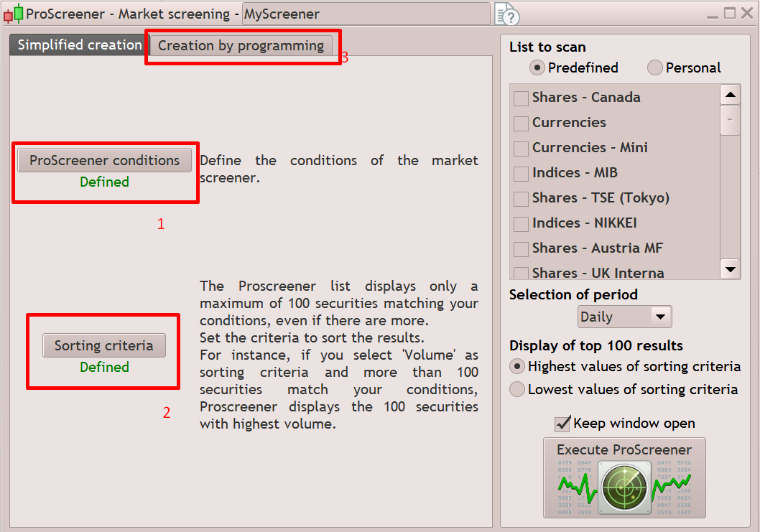Viewport: 760px width, 532px height.
Task: Check Currencies - Mini
Action: [521, 149]
